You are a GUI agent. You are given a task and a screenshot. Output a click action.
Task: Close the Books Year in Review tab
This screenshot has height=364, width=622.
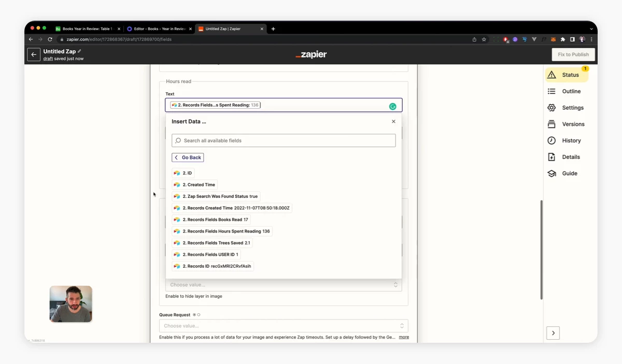[x=119, y=29]
